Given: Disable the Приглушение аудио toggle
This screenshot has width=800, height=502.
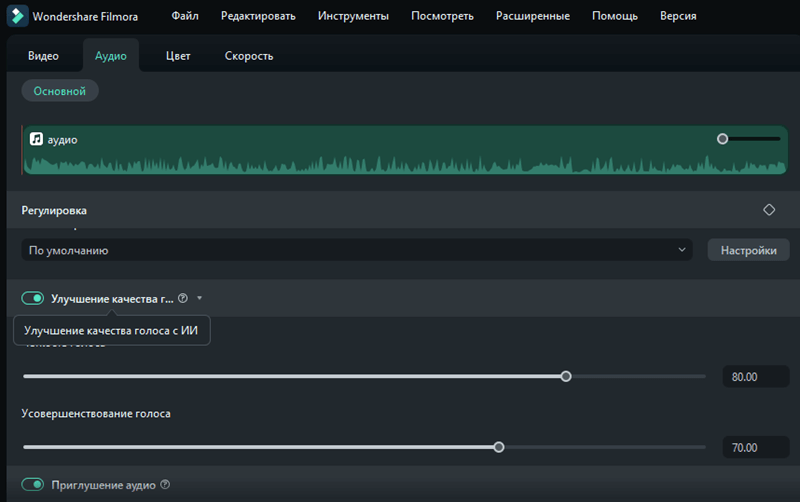Looking at the screenshot, I should click(x=33, y=485).
